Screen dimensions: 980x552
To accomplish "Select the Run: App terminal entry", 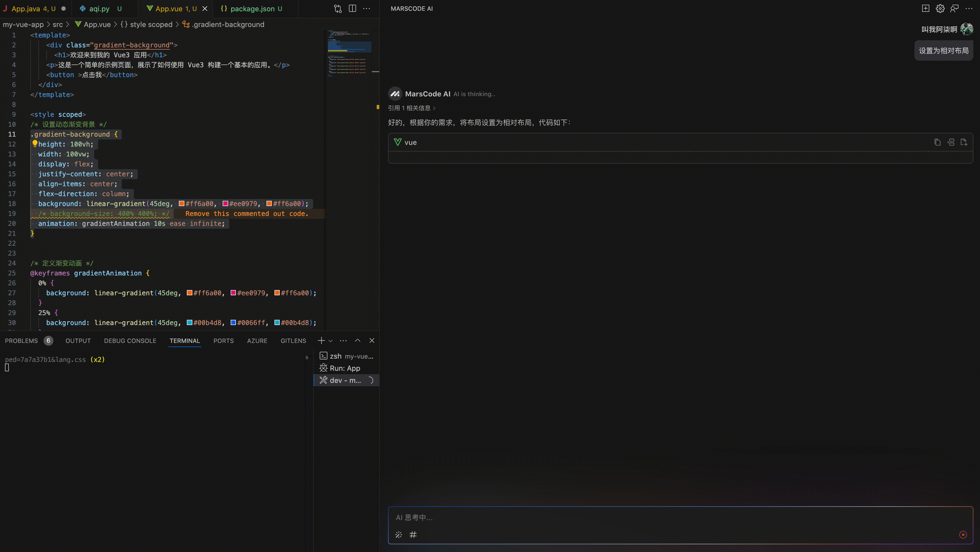I will pyautogui.click(x=344, y=368).
